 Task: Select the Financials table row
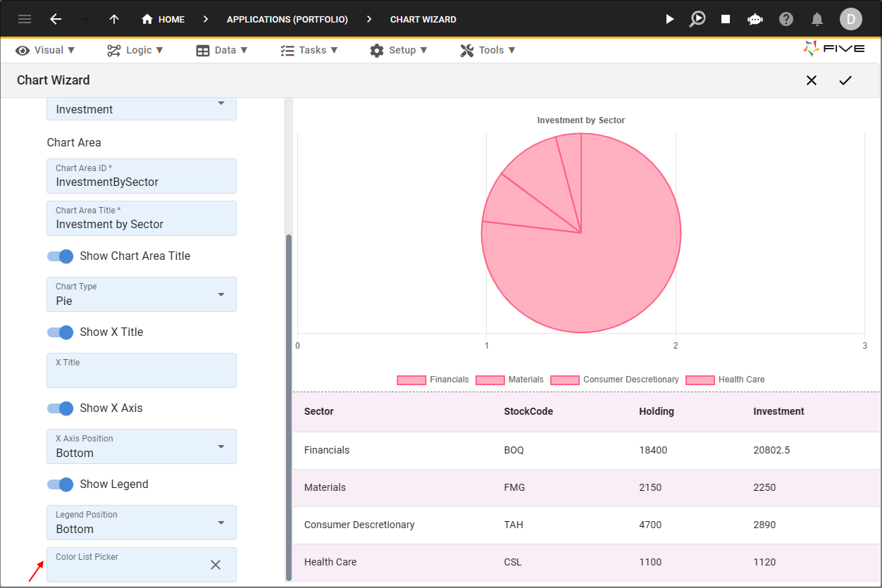[x=587, y=451]
